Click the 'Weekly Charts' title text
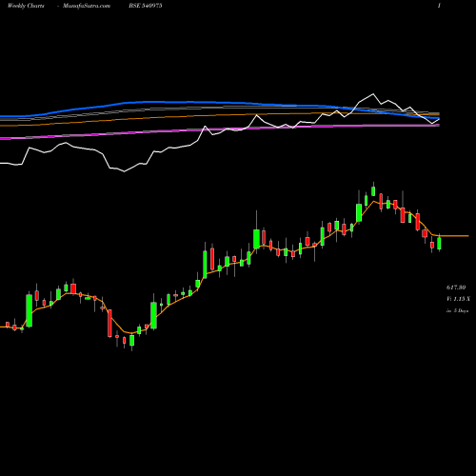The width and height of the screenshot is (476, 476). coord(26,6)
